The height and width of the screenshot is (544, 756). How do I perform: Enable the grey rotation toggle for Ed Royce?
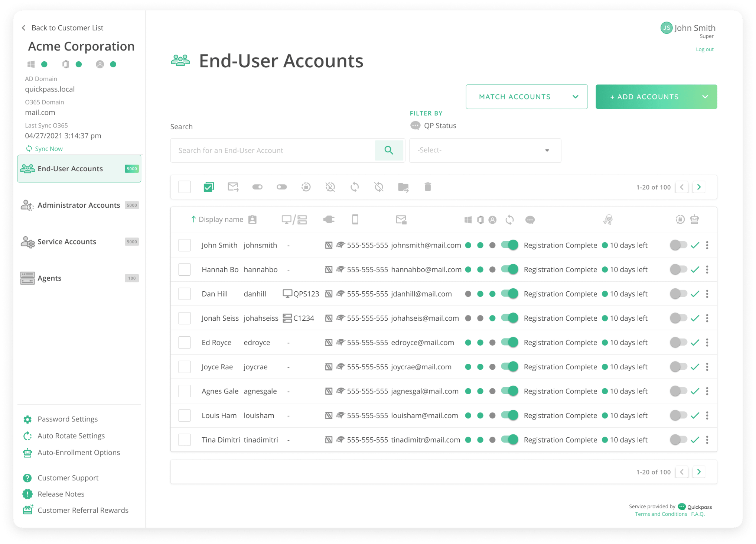[x=678, y=343]
